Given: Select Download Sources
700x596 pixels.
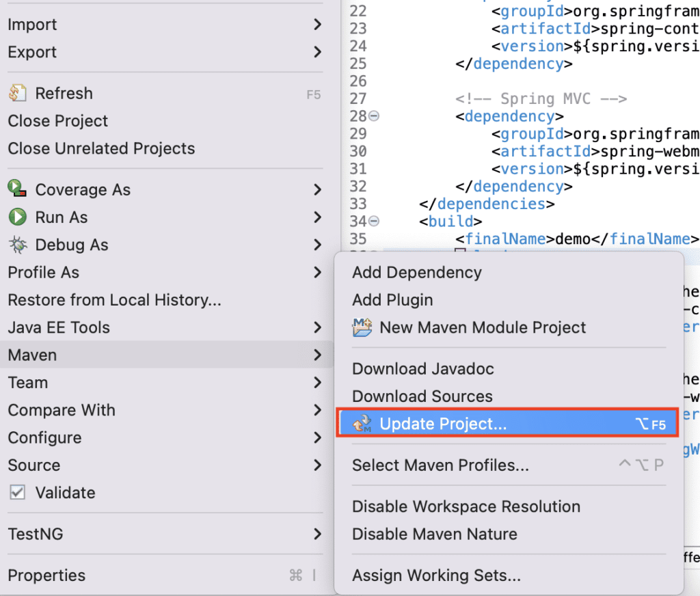Looking at the screenshot, I should point(509,396).
